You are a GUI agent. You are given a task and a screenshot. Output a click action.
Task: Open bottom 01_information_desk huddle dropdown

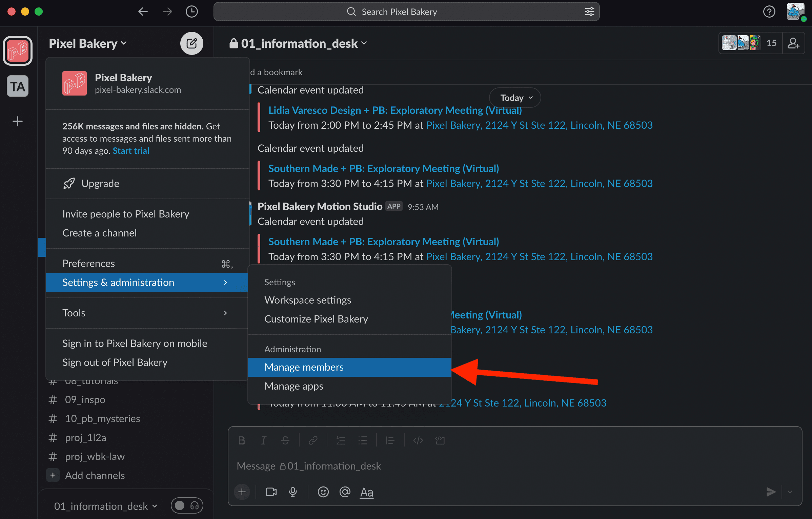click(106, 506)
